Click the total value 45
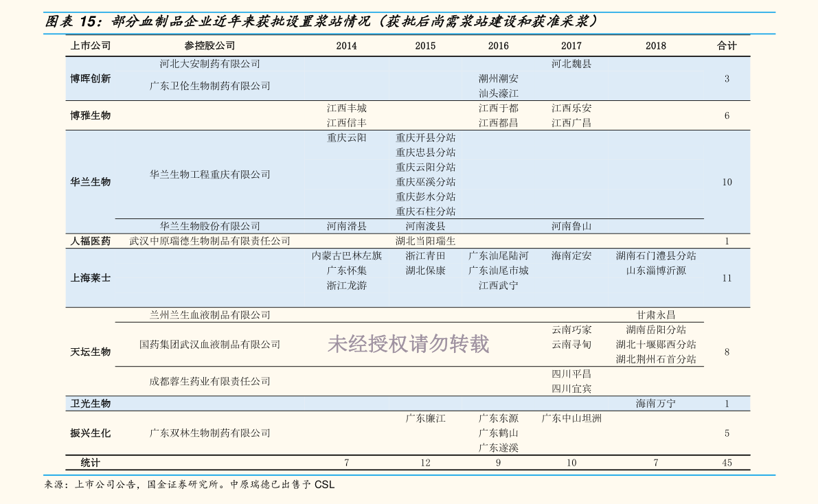Viewport: 818px width, 504px height. pyautogui.click(x=727, y=463)
